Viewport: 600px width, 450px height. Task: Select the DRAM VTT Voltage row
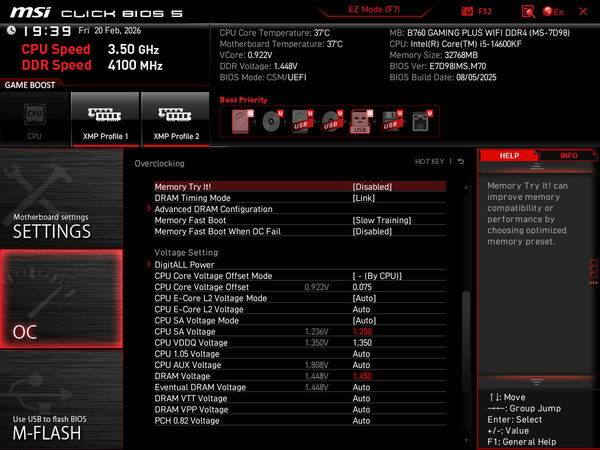point(300,398)
